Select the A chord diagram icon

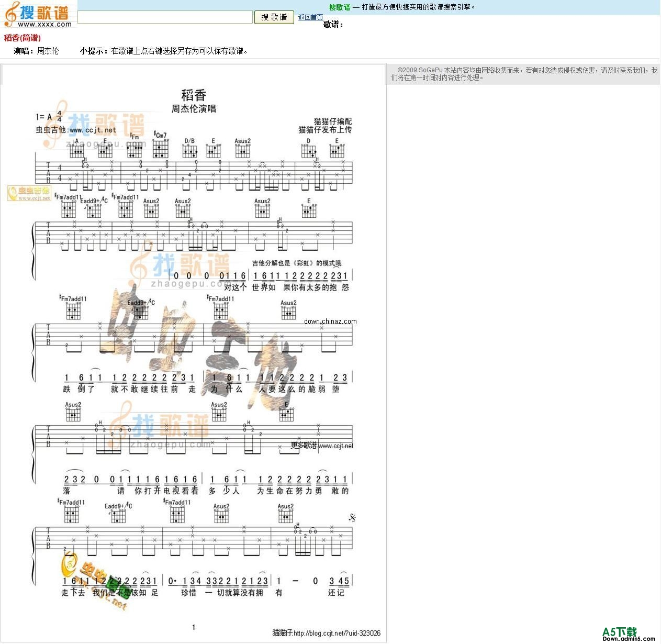[x=76, y=150]
